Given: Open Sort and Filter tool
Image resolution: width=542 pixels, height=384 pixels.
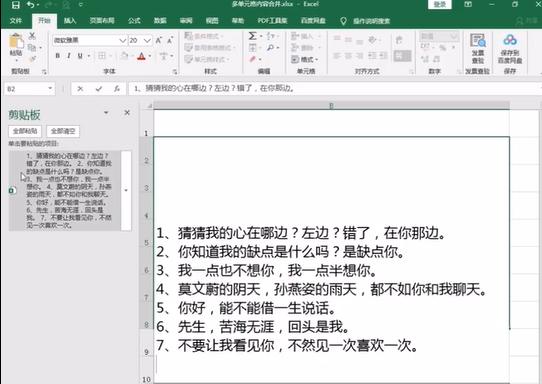Looking at the screenshot, I should [x=271, y=36].
